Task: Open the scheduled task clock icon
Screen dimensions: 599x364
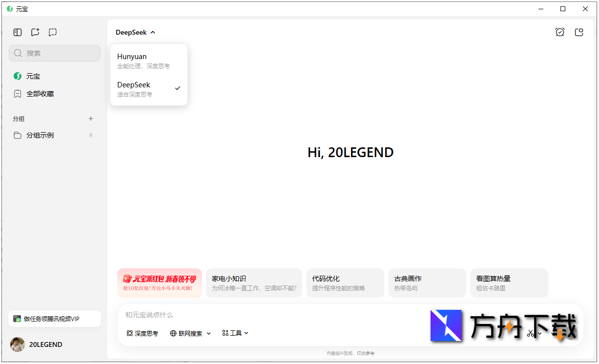Action: click(x=560, y=32)
